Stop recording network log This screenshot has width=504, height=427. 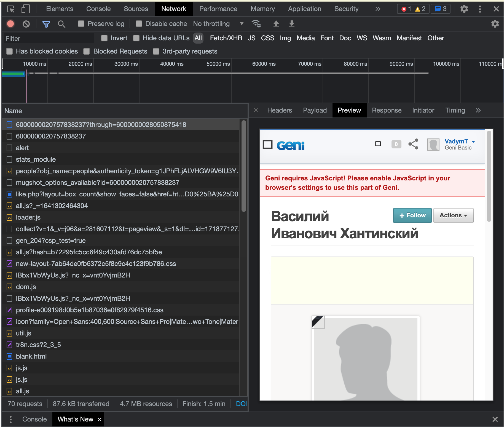(x=10, y=24)
